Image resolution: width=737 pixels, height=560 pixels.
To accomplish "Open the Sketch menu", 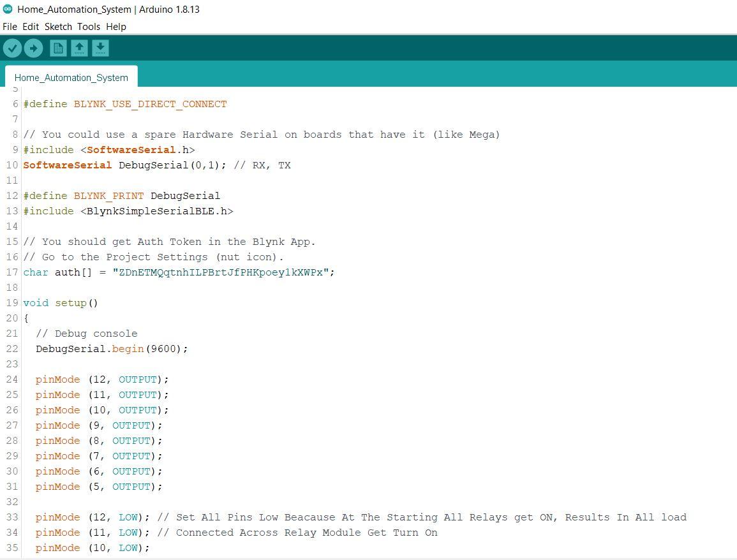I will [58, 27].
